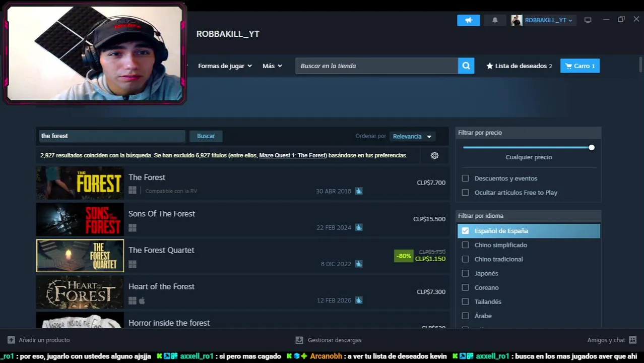Click review thumbs-up on Sons Of The Forest
644x363 pixels.
(358, 227)
